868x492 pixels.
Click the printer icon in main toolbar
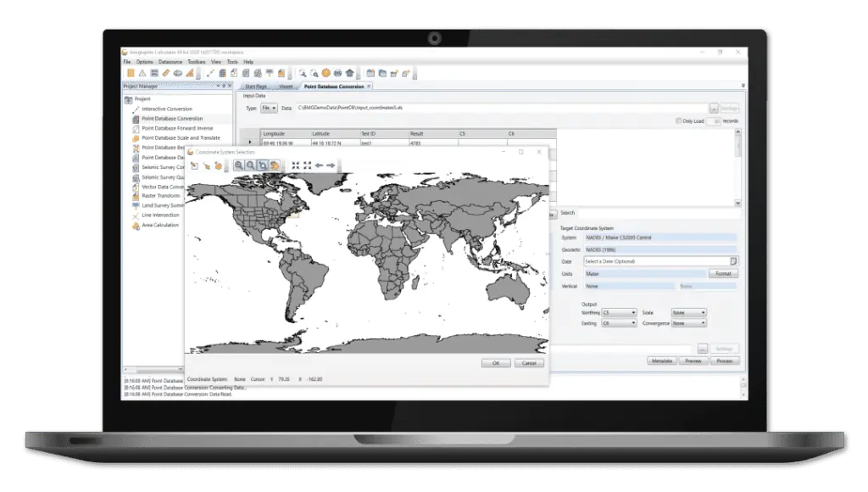coord(337,73)
